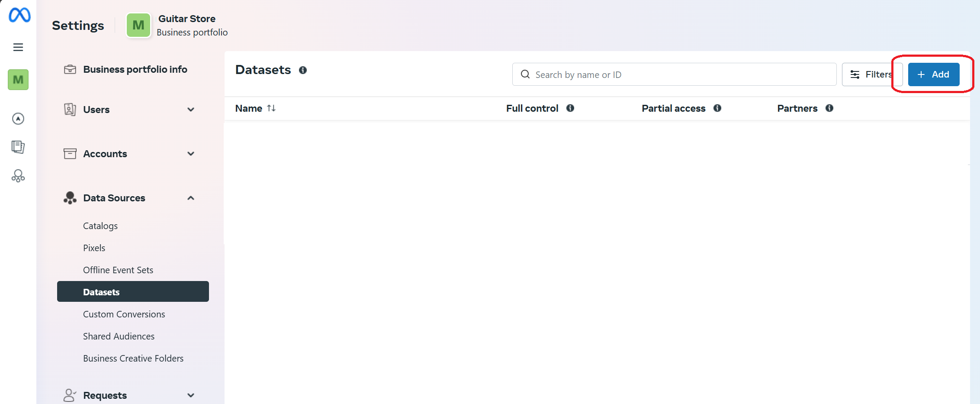
Task: Click the Requests person icon
Action: pyautogui.click(x=70, y=395)
